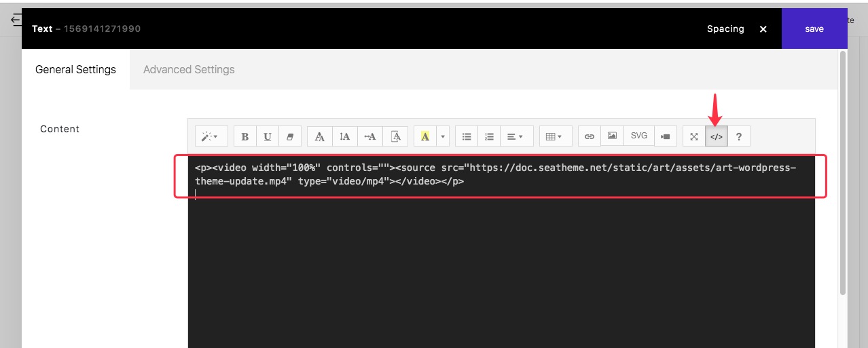Insert an unordered bullet list
Image resolution: width=868 pixels, height=348 pixels.
pos(467,136)
